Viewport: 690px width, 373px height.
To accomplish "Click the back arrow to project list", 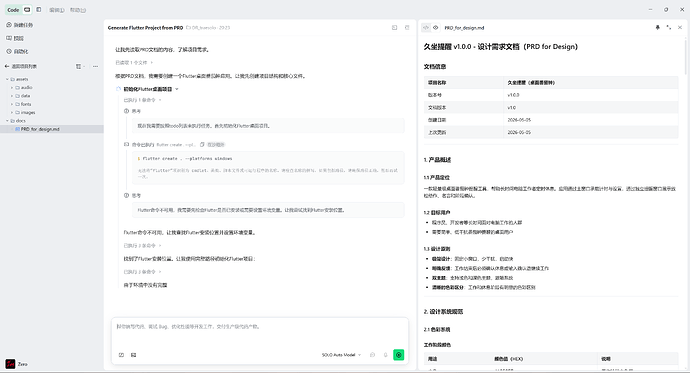I will [7, 66].
